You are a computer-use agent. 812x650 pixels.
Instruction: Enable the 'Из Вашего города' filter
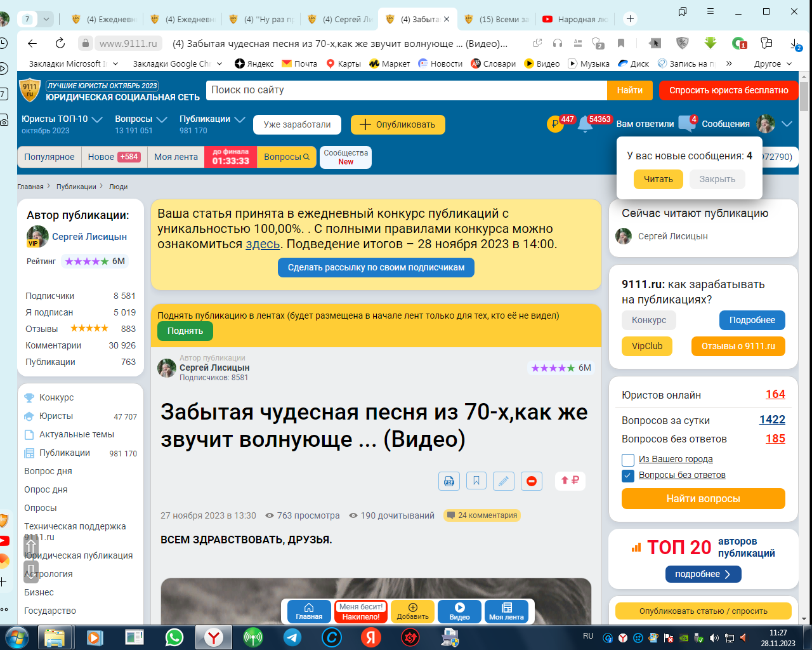pyautogui.click(x=628, y=460)
